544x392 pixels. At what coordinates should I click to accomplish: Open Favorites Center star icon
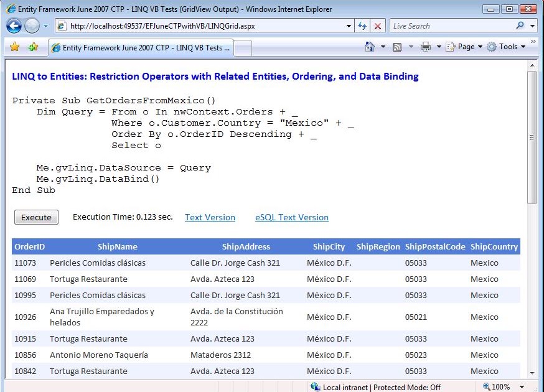tap(15, 47)
